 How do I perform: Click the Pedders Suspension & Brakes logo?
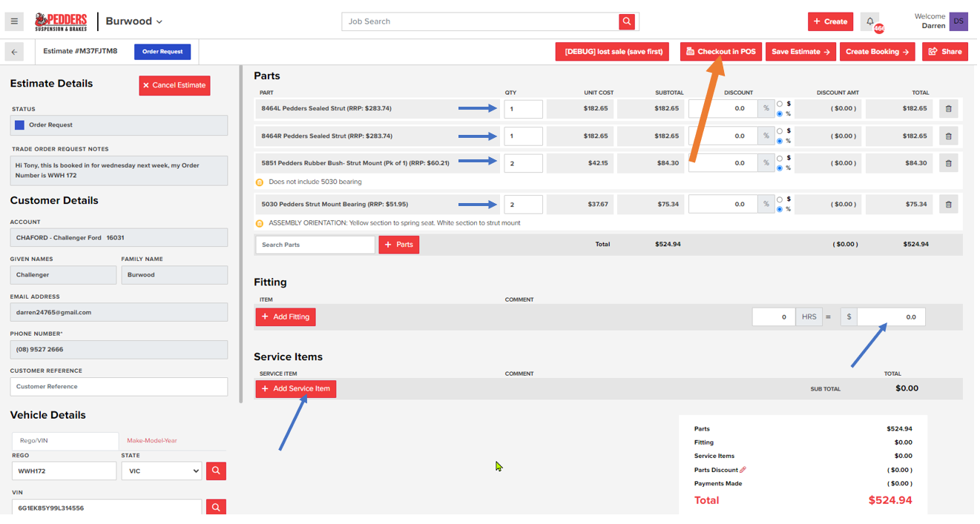coord(61,21)
